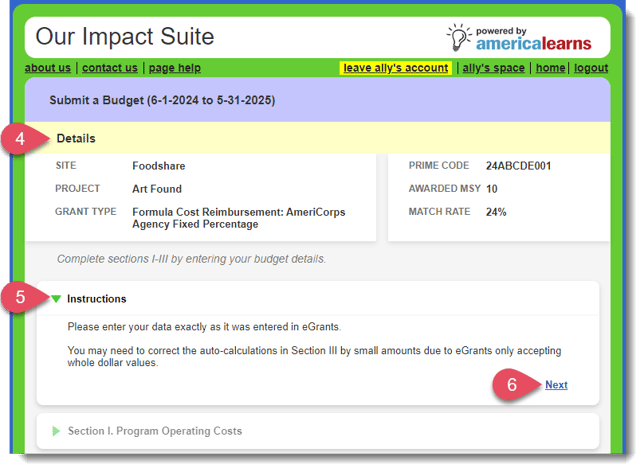Screen dimensions: 644x472
Task: Open the contact us link
Action: (110, 68)
